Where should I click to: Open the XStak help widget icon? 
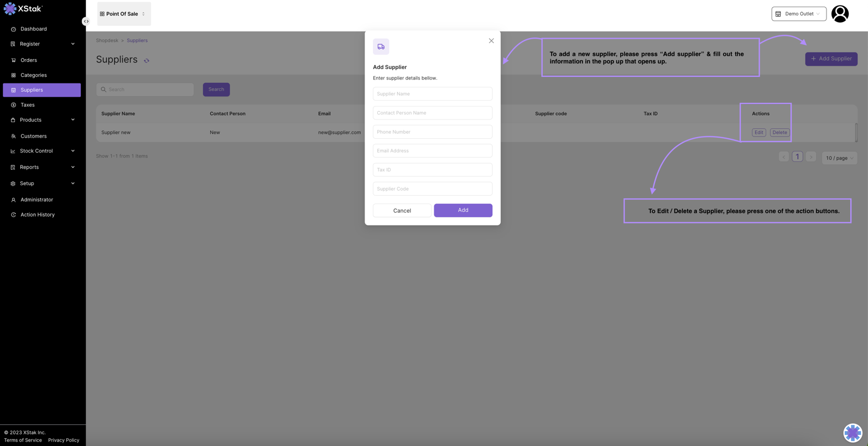852,432
